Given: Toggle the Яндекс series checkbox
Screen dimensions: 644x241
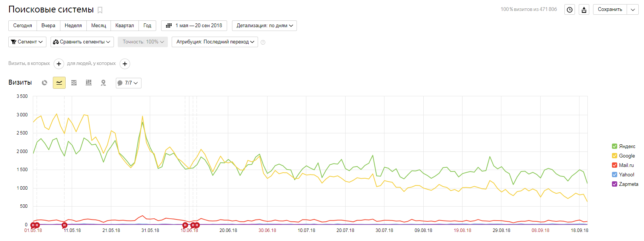Looking at the screenshot, I should pyautogui.click(x=615, y=146).
